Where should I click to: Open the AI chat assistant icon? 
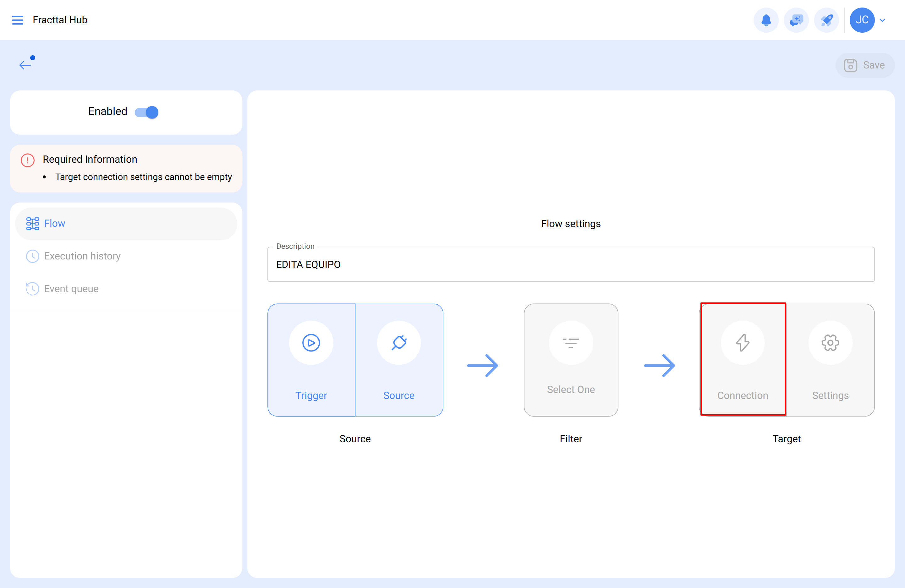(x=796, y=20)
